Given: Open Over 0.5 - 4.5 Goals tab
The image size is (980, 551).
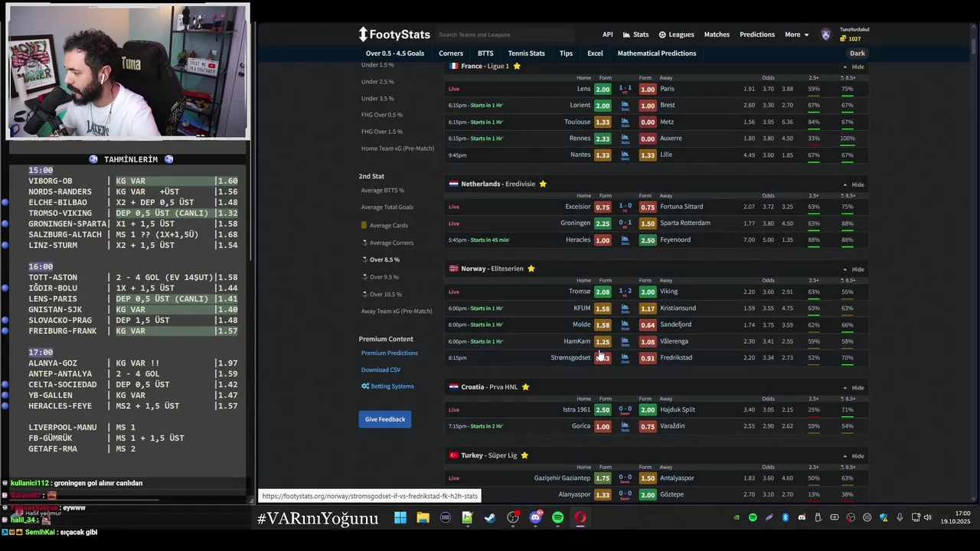Looking at the screenshot, I should (x=395, y=54).
